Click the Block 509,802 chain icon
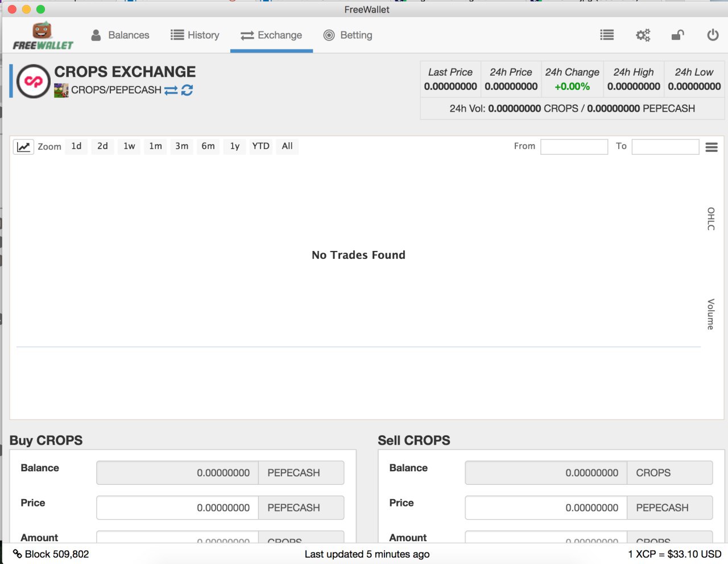Screen dimensions: 728x564 pyautogui.click(x=17, y=554)
